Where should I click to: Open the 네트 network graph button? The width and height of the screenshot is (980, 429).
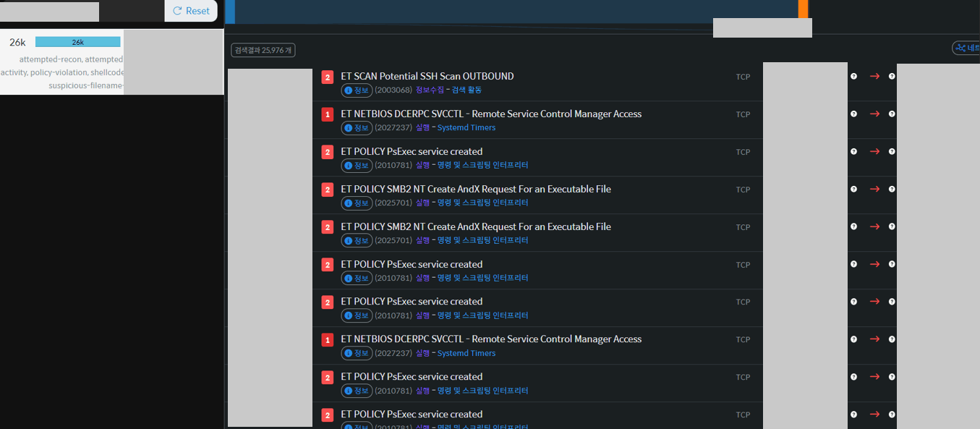[967, 48]
